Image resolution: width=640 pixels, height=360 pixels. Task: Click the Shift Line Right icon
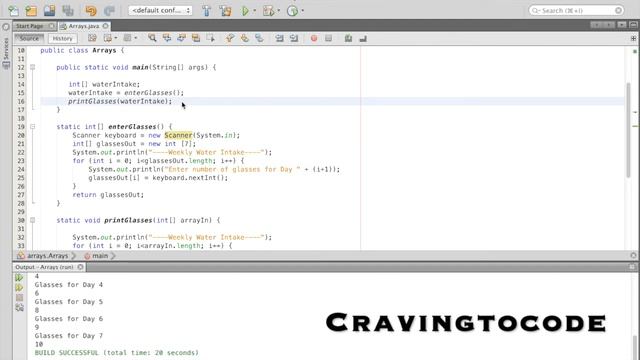point(294,38)
